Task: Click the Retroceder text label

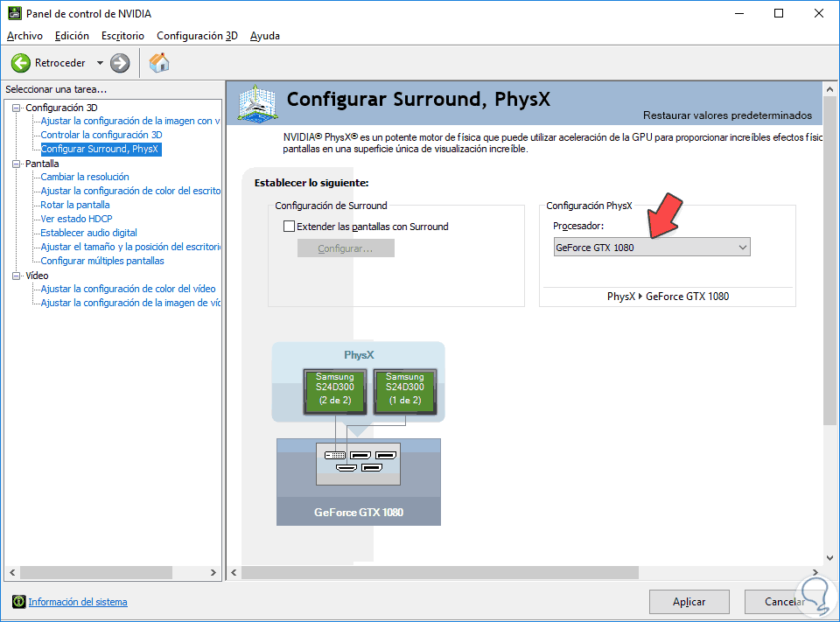Action: (60, 63)
